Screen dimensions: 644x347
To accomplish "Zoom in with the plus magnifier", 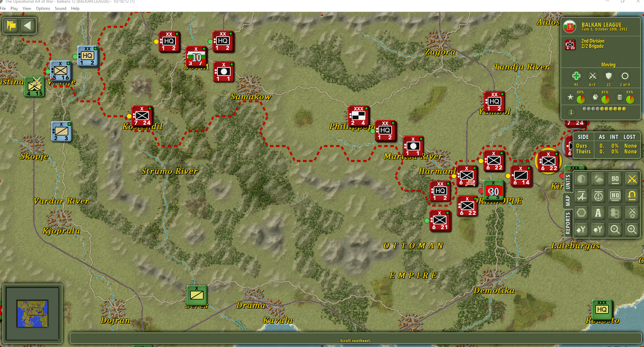I will pos(632,230).
